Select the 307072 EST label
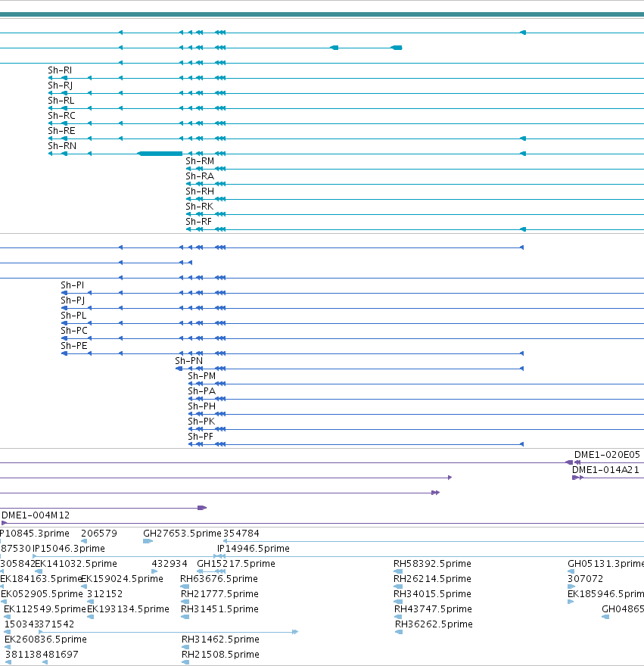The image size is (644, 666). [x=586, y=579]
